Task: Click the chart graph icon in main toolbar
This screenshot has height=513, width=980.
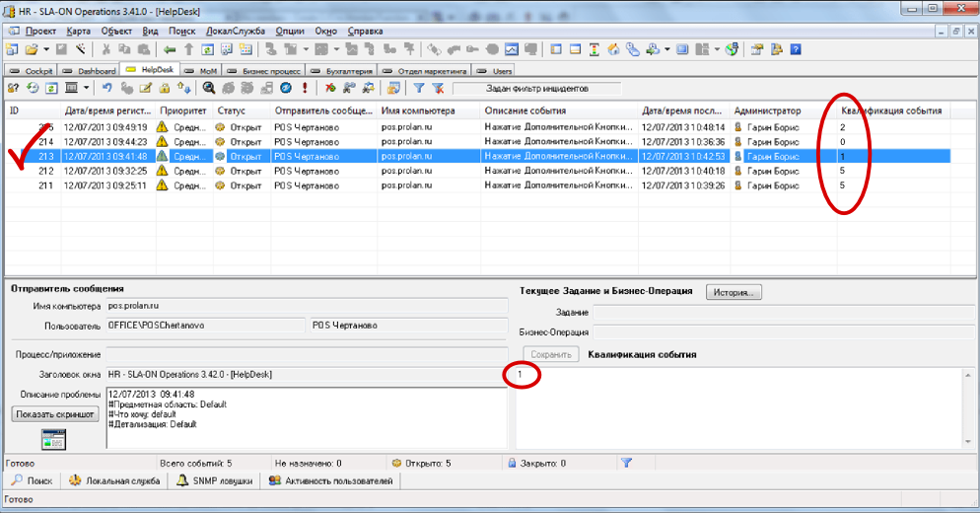Action: tap(512, 49)
